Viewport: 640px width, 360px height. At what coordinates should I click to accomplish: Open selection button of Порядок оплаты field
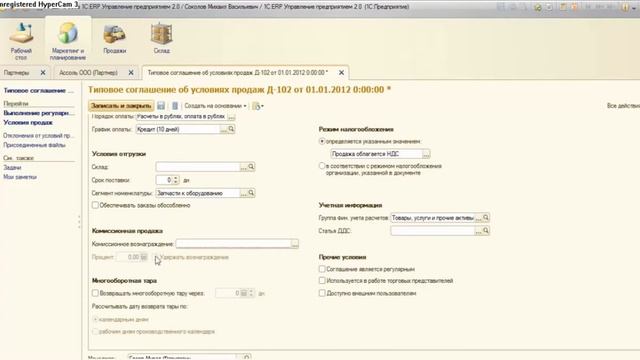231,117
